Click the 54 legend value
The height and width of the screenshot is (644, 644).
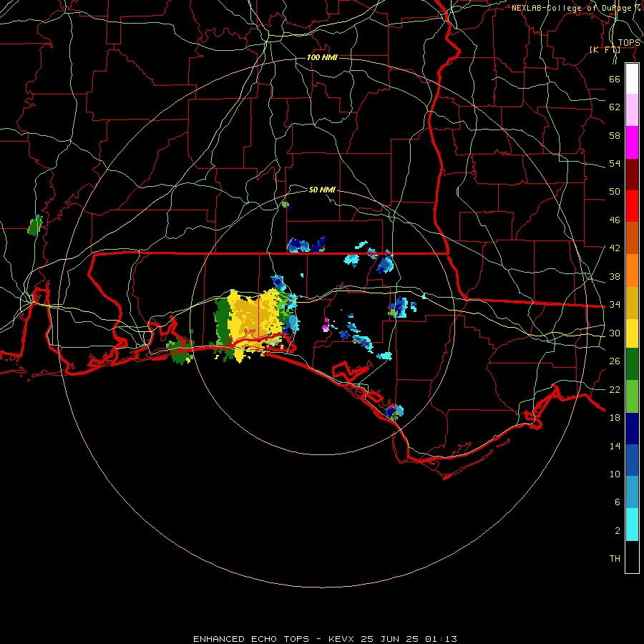(615, 163)
